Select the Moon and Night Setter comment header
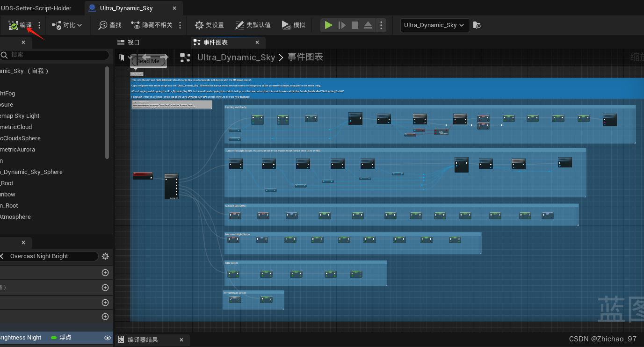This screenshot has width=644, height=347. point(353,234)
